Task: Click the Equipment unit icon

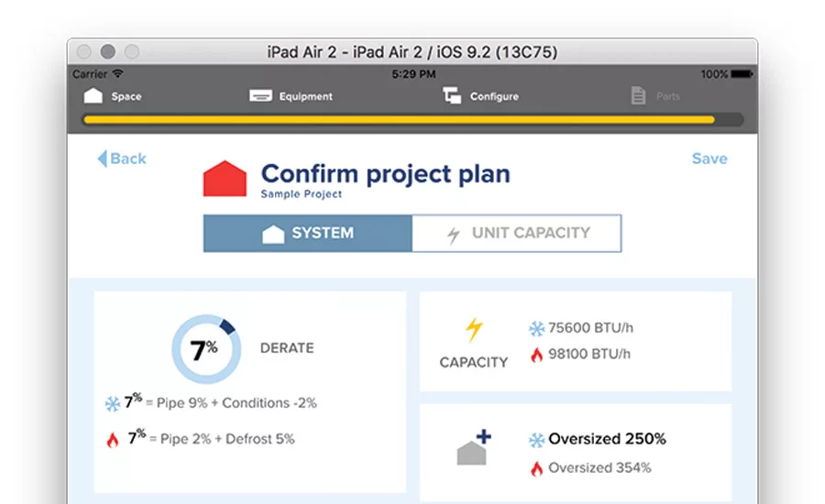Action: coord(260,95)
